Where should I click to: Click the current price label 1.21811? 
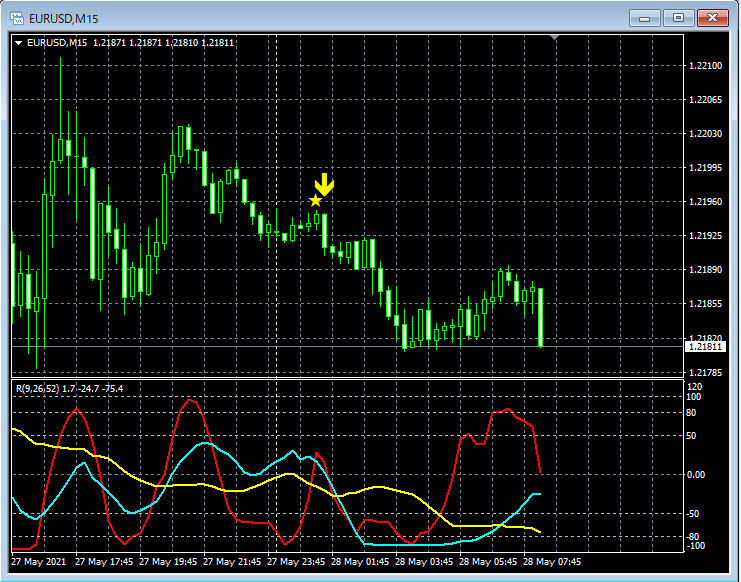[x=705, y=347]
